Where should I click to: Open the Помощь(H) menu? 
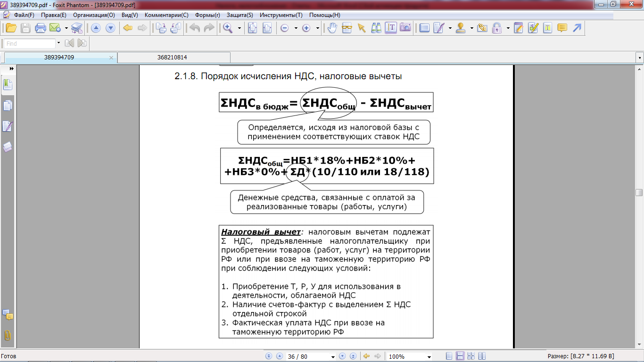coord(325,15)
